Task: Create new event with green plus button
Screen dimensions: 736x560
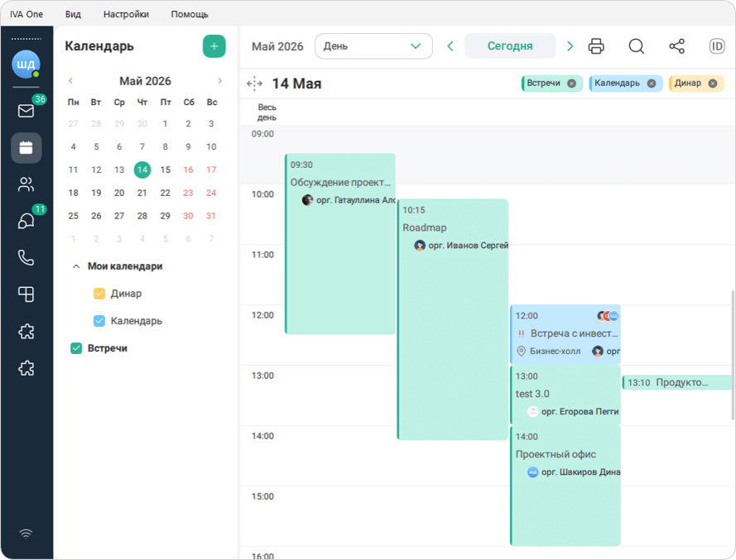Action: (x=214, y=46)
